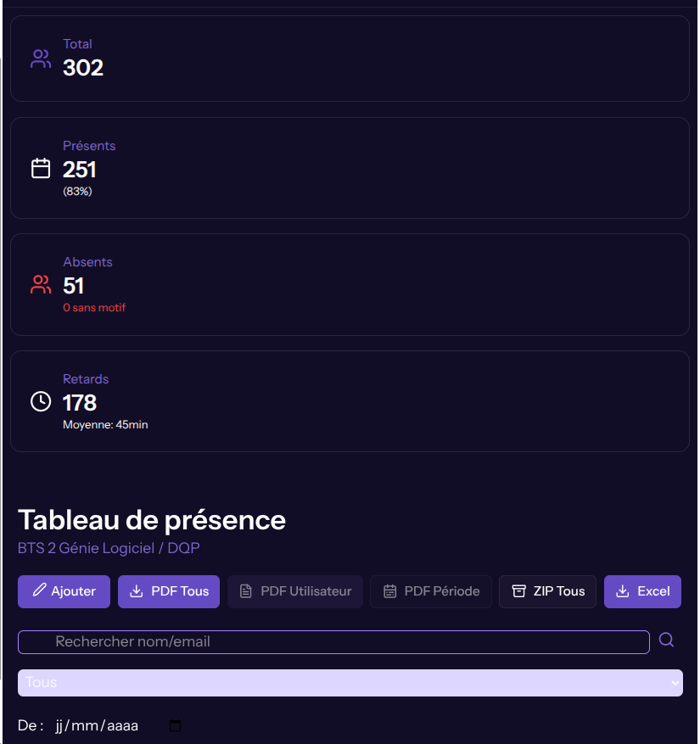The width and height of the screenshot is (700, 744).
Task: Select the Présents 251 statistics card
Action: (350, 168)
